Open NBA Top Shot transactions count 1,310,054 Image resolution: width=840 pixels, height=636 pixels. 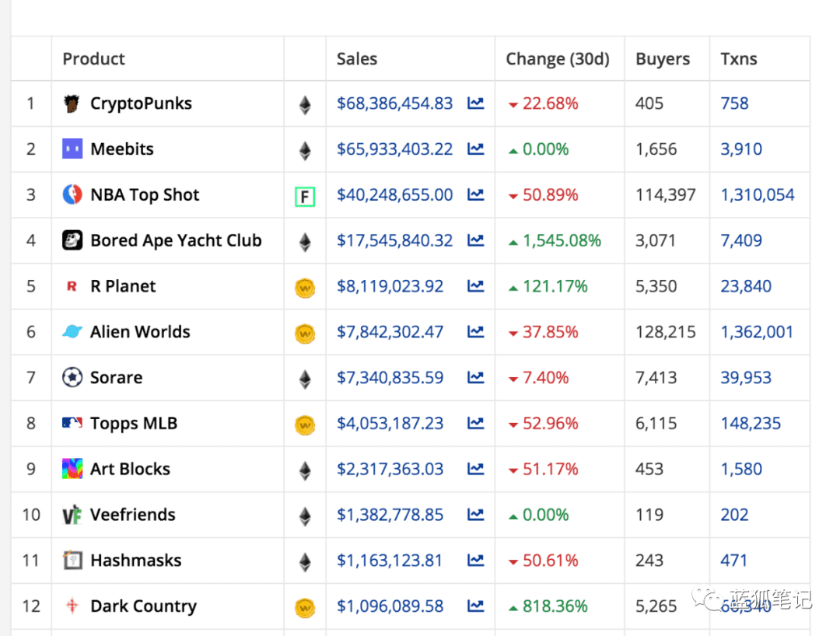(x=758, y=194)
